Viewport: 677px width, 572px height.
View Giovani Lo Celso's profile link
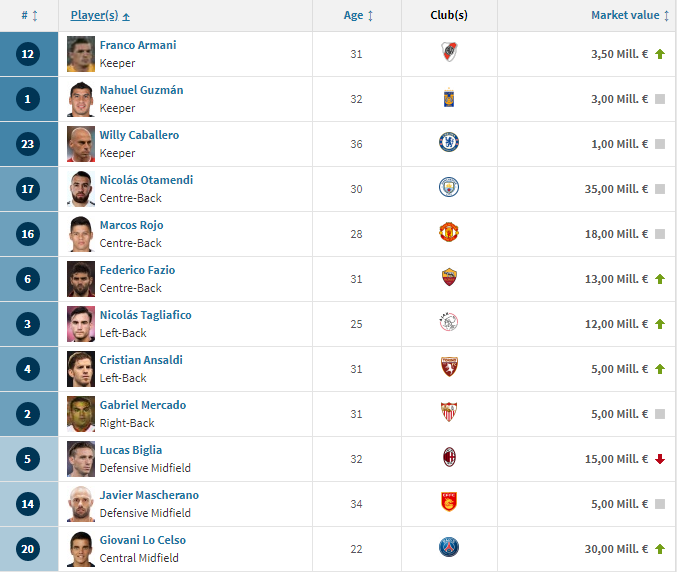(x=143, y=540)
